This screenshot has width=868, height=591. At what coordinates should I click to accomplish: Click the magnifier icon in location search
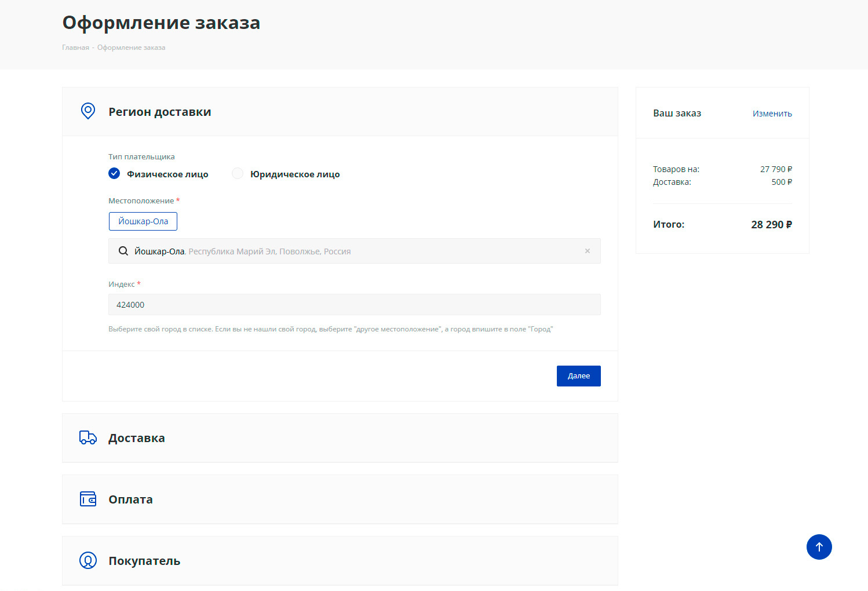(123, 251)
